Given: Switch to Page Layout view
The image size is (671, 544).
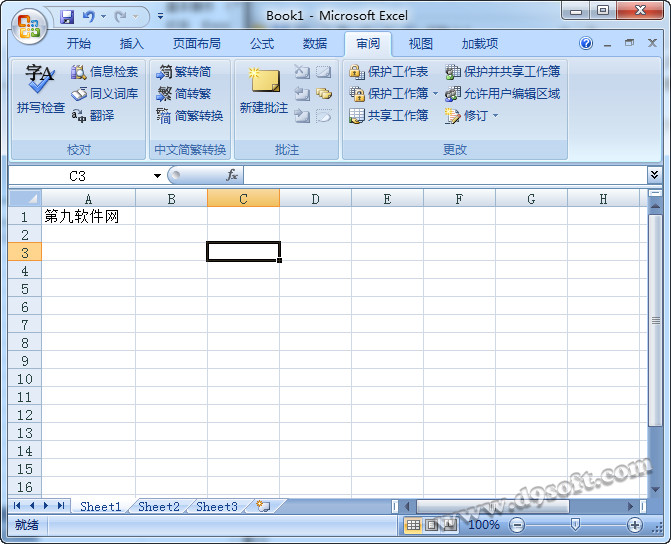Looking at the screenshot, I should (431, 525).
